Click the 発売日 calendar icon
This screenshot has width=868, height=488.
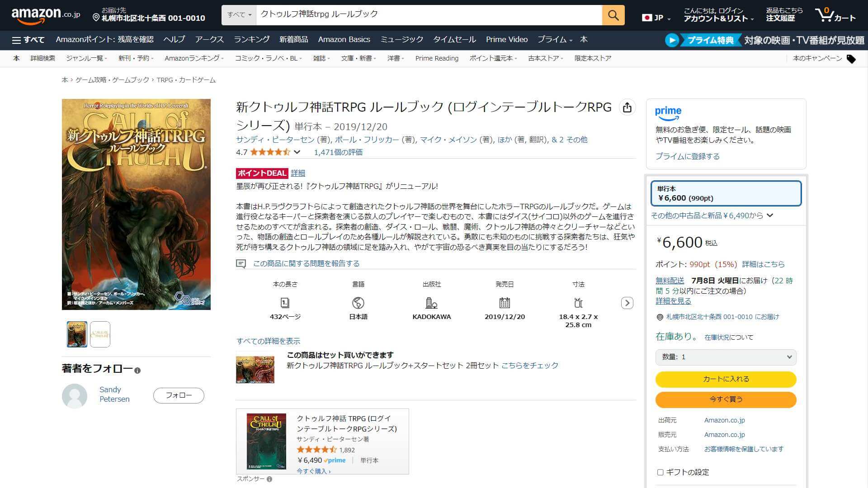click(505, 303)
